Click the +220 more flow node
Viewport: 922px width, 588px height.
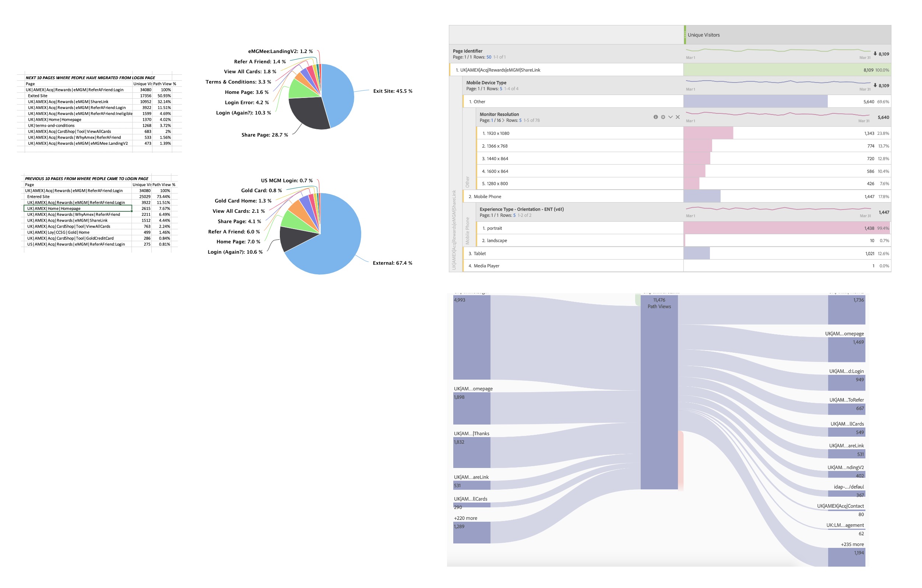coord(472,532)
